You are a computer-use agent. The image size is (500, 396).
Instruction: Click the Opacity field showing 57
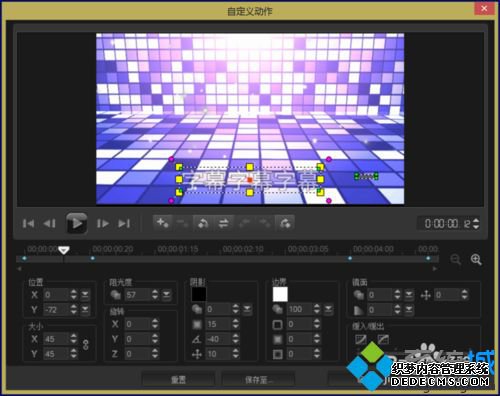click(138, 295)
